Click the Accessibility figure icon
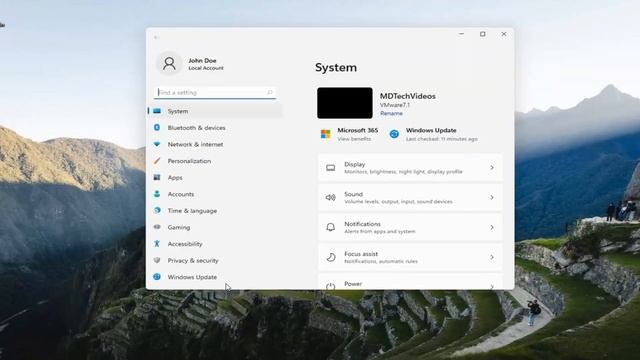Screen dimensions: 640x360 [157, 244]
